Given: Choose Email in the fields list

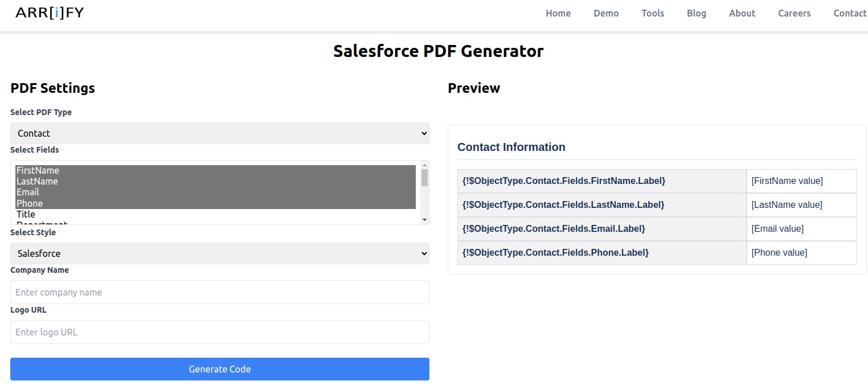Looking at the screenshot, I should coord(28,192).
